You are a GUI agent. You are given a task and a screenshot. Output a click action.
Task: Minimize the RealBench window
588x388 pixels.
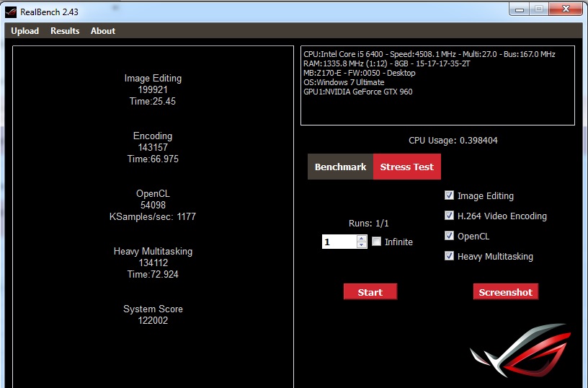520,9
